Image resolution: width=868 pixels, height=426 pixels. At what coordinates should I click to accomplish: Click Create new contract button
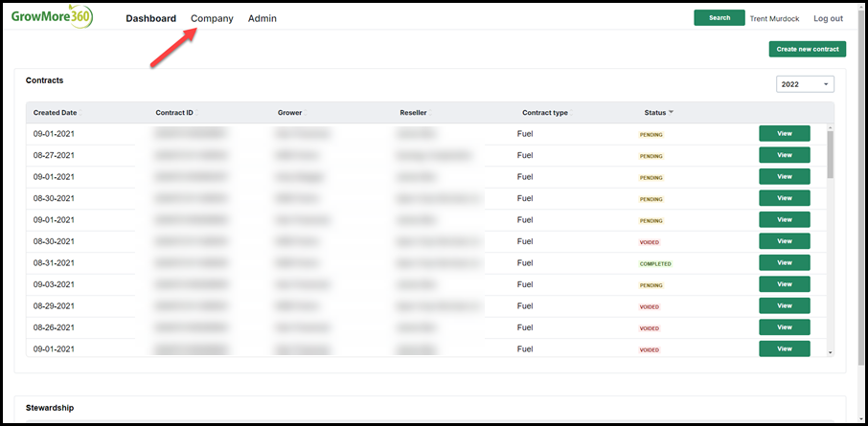tap(808, 49)
